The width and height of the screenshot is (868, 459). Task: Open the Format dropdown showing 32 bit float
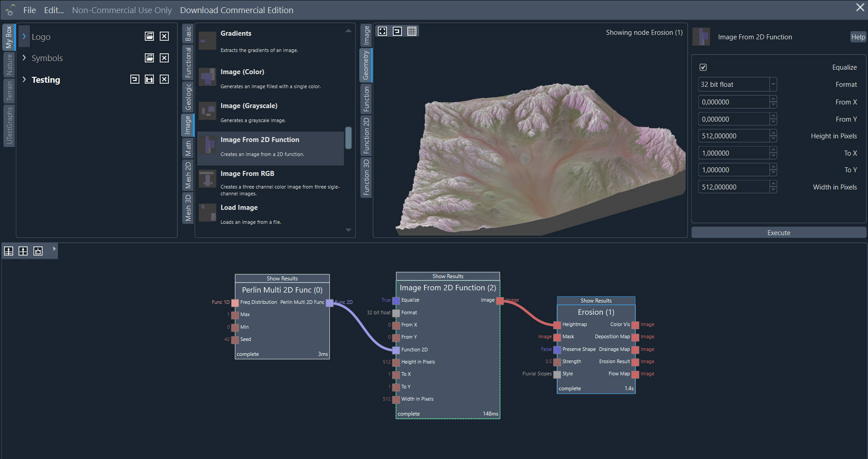pos(773,84)
